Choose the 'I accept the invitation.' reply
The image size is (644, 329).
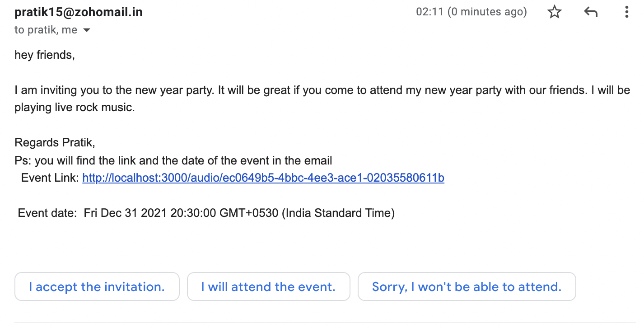(97, 287)
